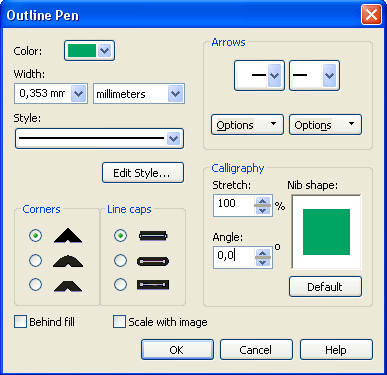Click the Stretch value field
387x375 pixels.
(234, 205)
